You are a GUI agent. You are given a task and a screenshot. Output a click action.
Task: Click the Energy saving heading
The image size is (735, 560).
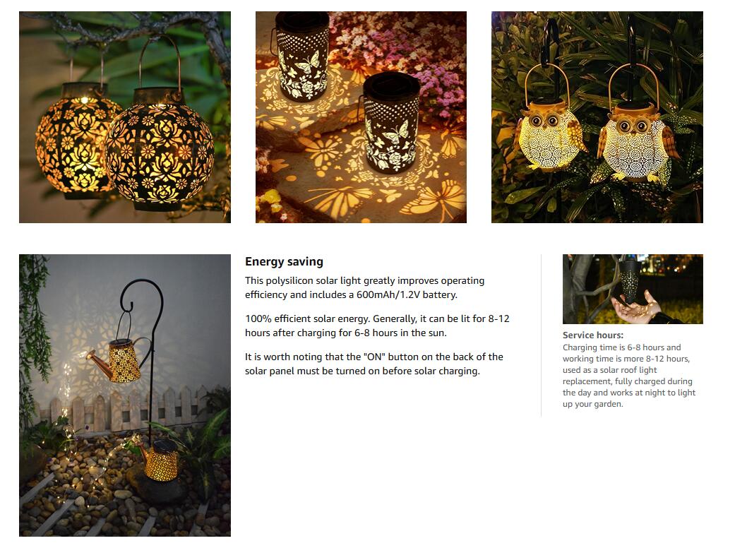click(x=284, y=262)
